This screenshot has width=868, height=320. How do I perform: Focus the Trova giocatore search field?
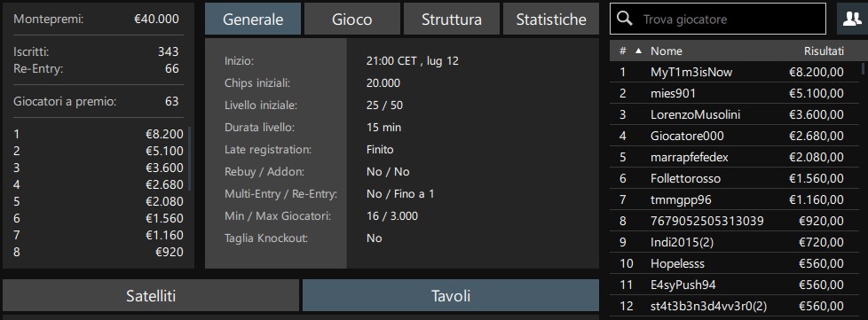[x=717, y=19]
